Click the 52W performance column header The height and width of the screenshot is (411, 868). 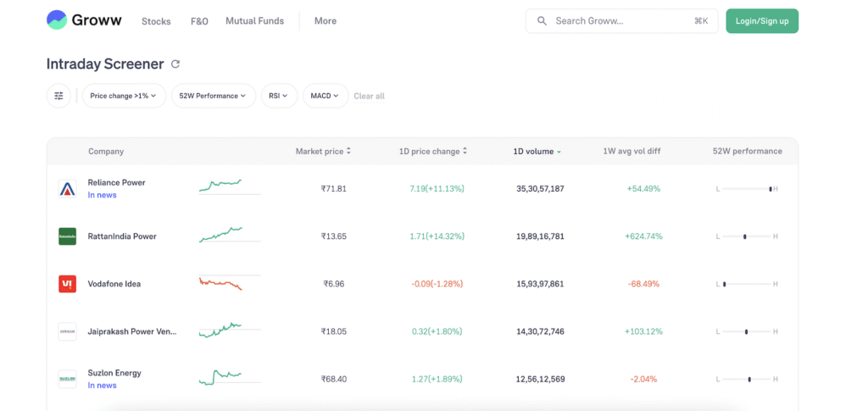(748, 151)
